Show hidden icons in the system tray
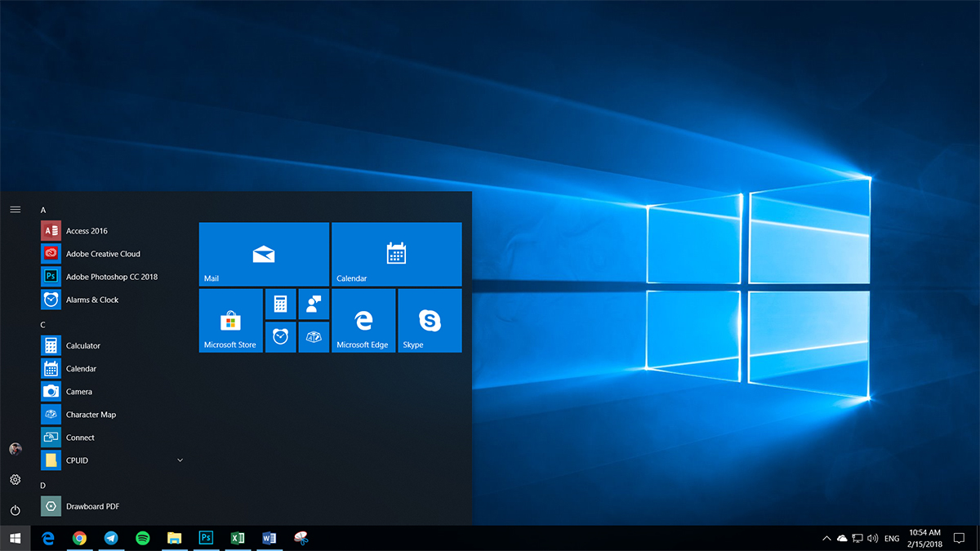 click(x=826, y=538)
